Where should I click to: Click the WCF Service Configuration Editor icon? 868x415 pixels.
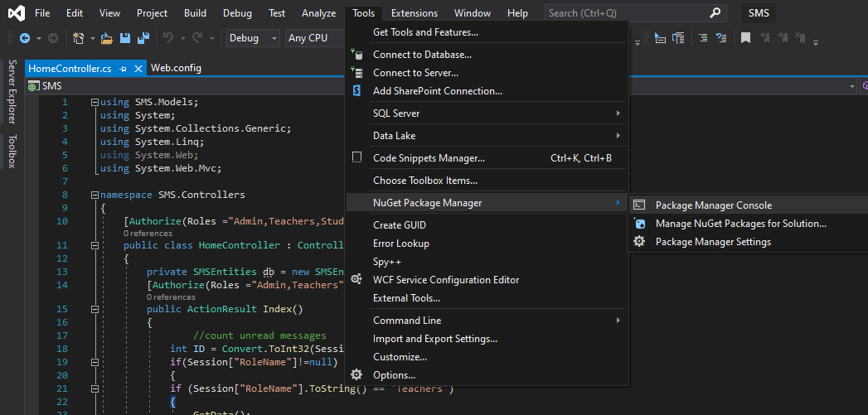(x=357, y=279)
